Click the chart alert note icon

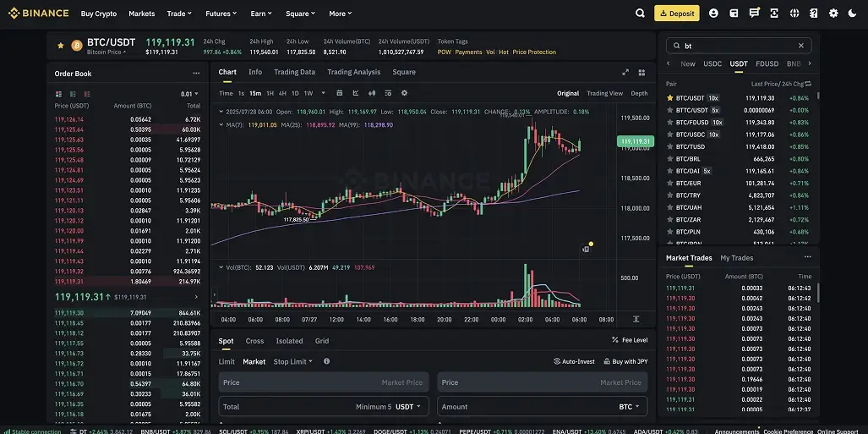(586, 250)
